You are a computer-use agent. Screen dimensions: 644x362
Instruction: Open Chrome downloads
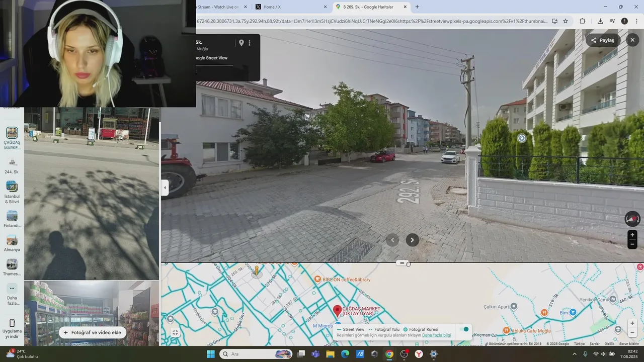pyautogui.click(x=600, y=21)
